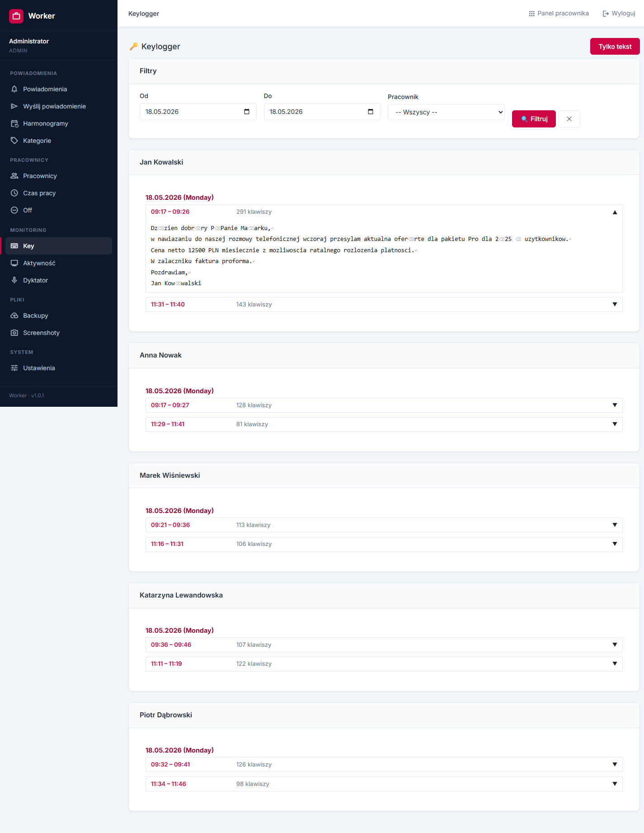Click the Key keyboard icon
The height and width of the screenshot is (833, 644).
click(x=14, y=246)
